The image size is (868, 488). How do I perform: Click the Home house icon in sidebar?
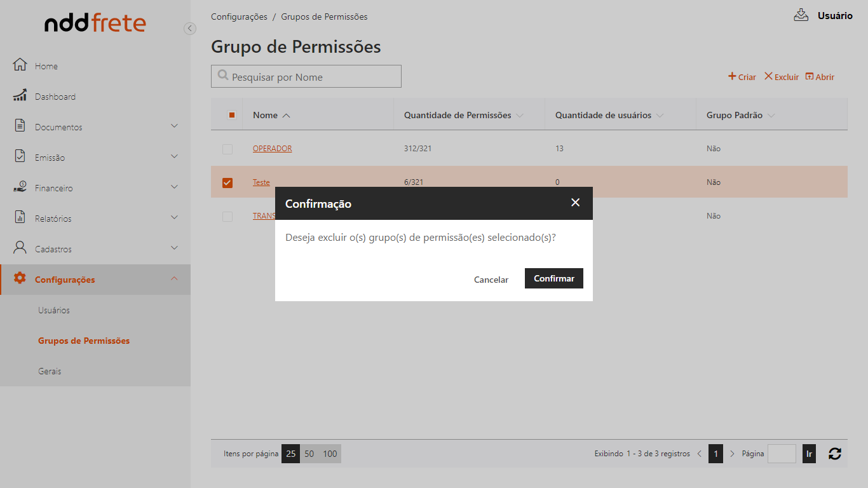[x=20, y=65]
